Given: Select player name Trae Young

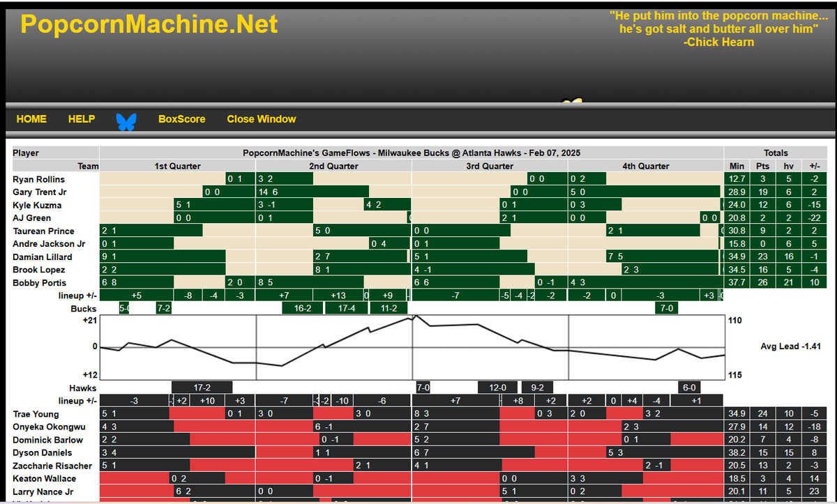Looking at the screenshot, I should point(36,414).
